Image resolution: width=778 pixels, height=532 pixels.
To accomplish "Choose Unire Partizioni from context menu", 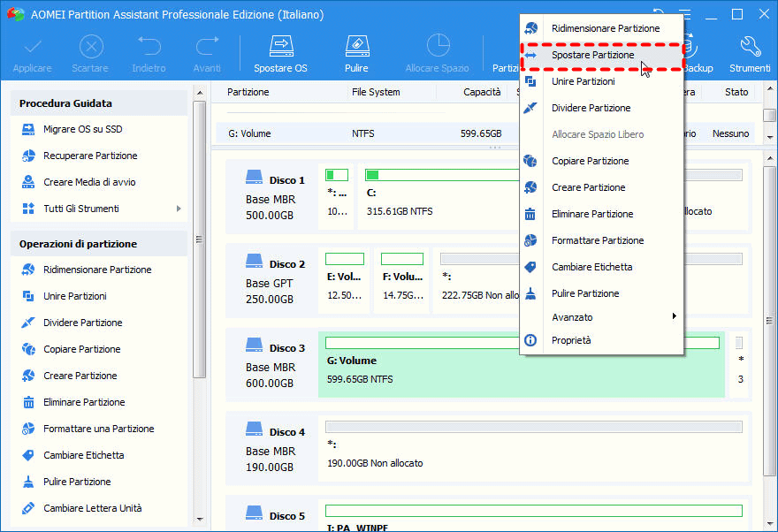I will coord(601,81).
